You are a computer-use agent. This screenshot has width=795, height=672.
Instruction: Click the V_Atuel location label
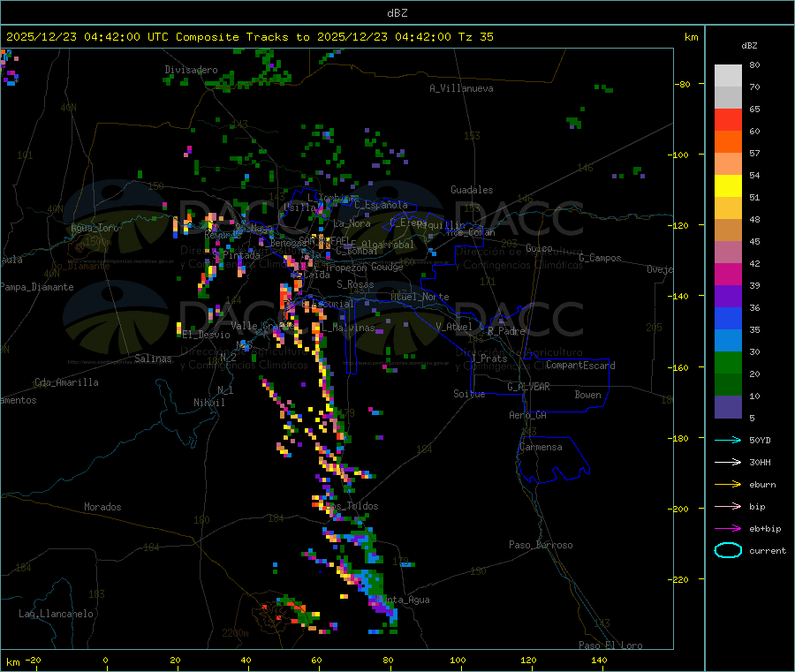[x=454, y=327]
